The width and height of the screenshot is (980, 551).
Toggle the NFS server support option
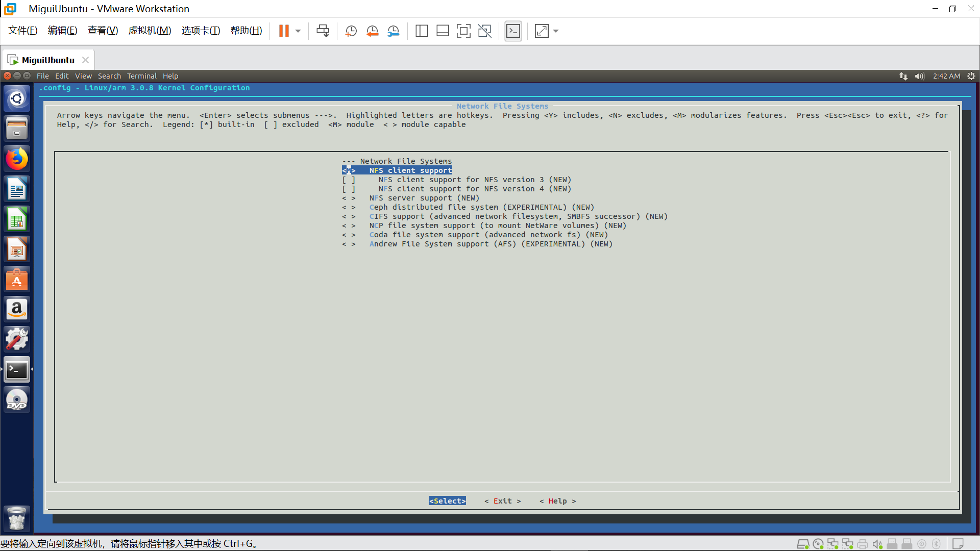click(x=349, y=198)
